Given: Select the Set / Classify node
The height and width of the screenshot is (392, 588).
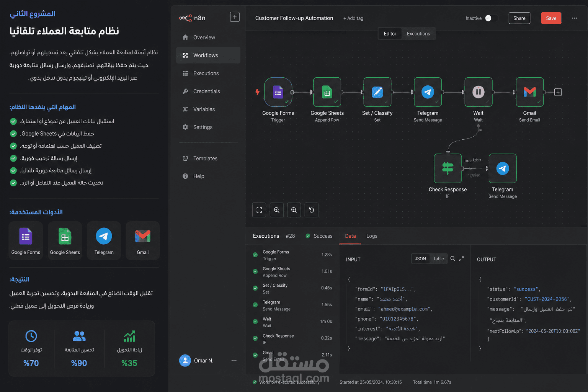Looking at the screenshot, I should pyautogui.click(x=377, y=92).
